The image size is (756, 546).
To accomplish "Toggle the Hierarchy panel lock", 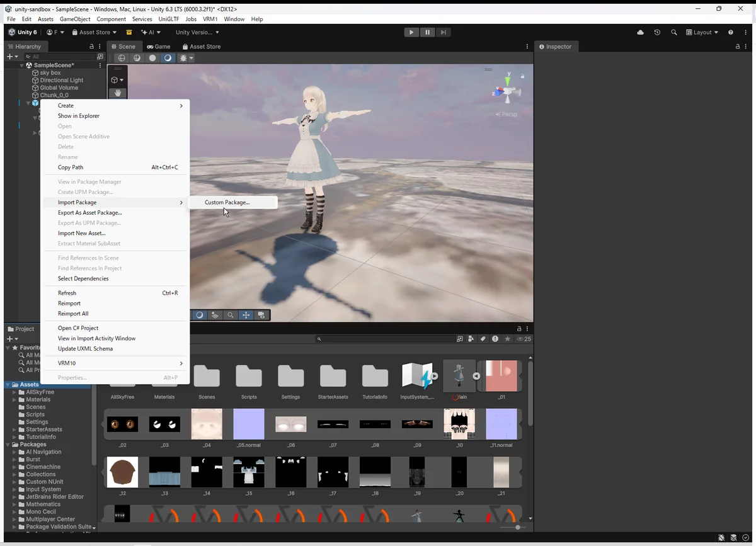I will point(91,47).
